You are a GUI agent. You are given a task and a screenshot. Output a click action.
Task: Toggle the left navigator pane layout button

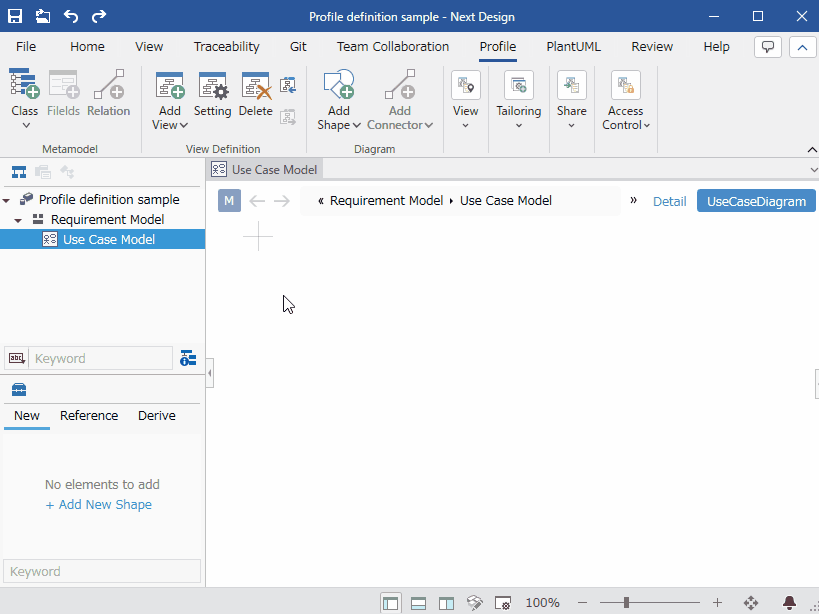pyautogui.click(x=391, y=603)
